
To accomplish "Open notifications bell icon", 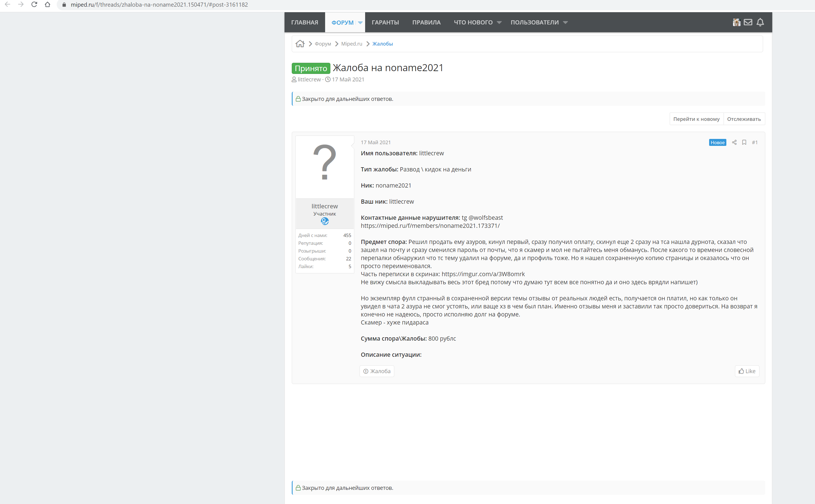I will [760, 22].
